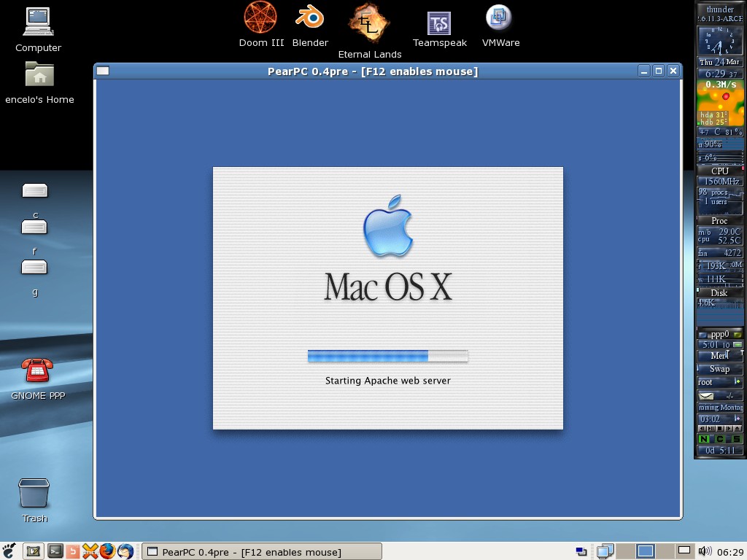The image size is (747, 560).
Task: Click the thunder hostname label in GKrellM
Action: point(720,9)
